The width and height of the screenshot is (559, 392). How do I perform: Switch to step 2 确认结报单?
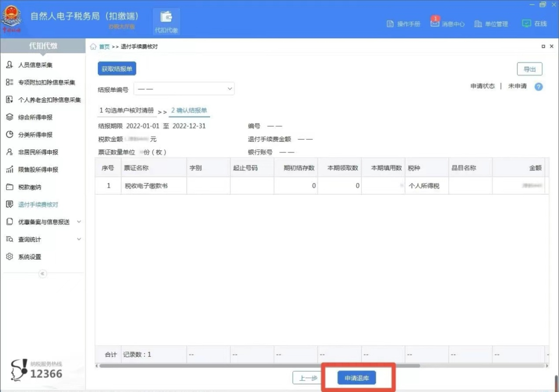pyautogui.click(x=189, y=111)
